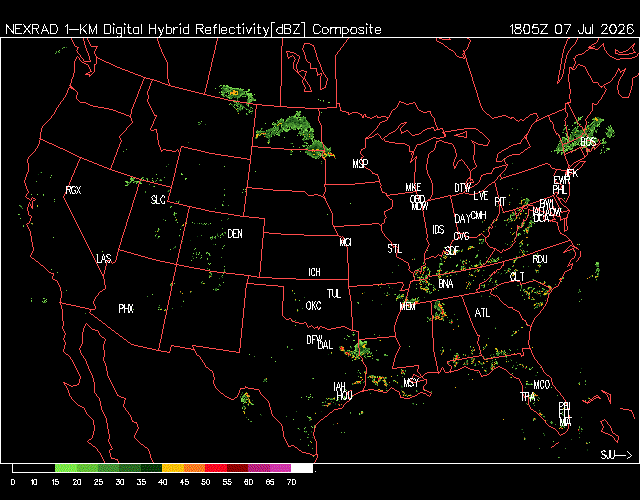The image size is (640, 500).
Task: Select the ATL airport label
Action: [x=482, y=313]
